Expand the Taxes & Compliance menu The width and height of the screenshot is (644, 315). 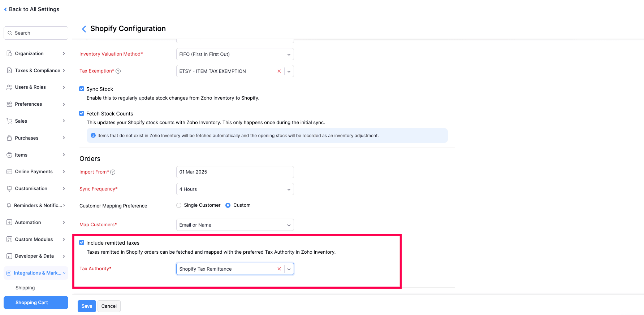point(36,70)
